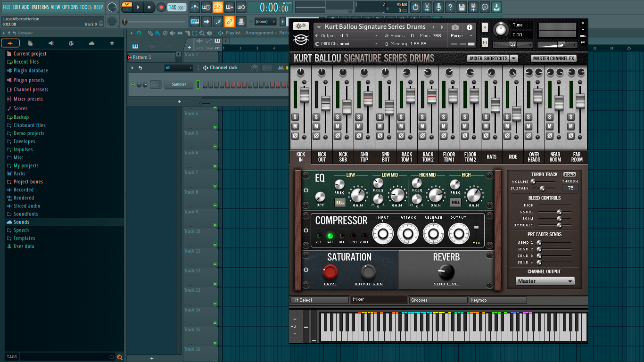Toggle the Compressor power button
The width and height of the screenshot is (644, 362).
point(306,230)
